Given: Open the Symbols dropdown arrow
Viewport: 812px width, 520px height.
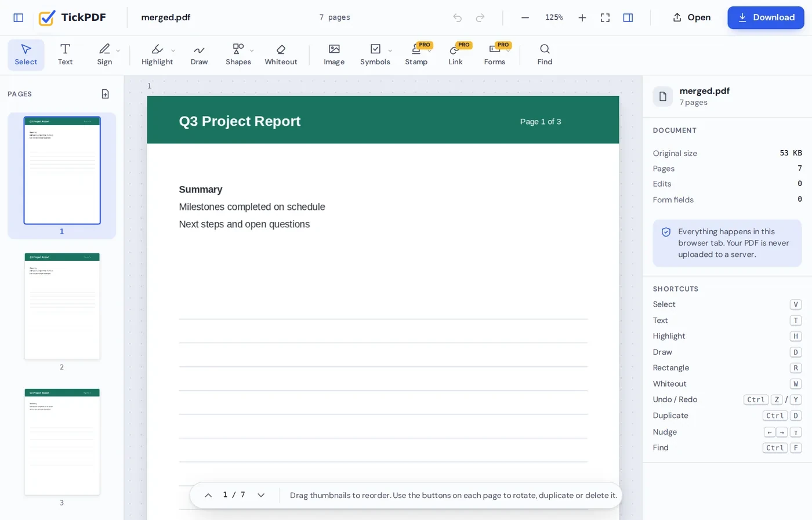Looking at the screenshot, I should [390, 50].
